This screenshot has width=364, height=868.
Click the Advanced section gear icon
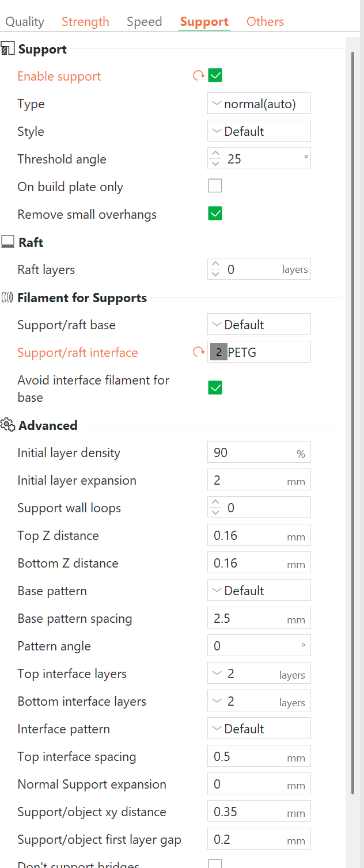[x=7, y=425]
